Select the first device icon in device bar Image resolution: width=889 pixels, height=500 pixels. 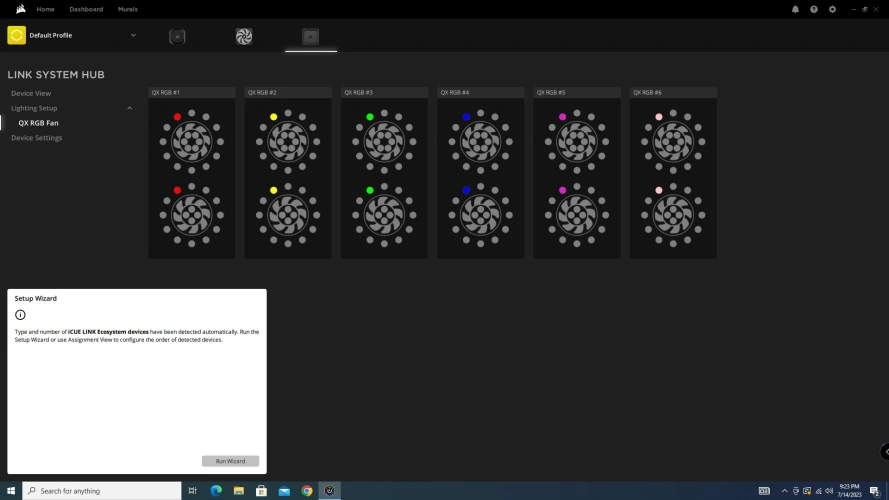click(177, 37)
